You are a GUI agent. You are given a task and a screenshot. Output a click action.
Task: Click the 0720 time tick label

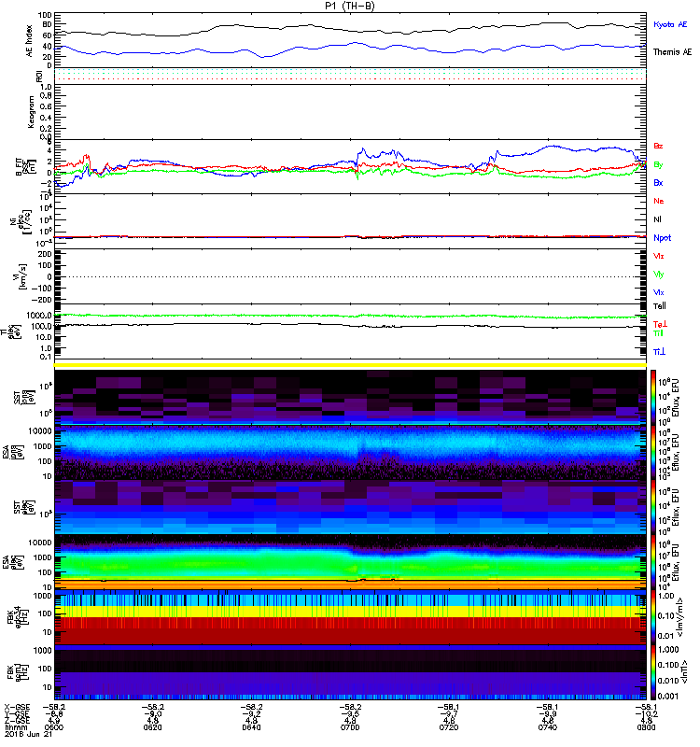pos(449,727)
